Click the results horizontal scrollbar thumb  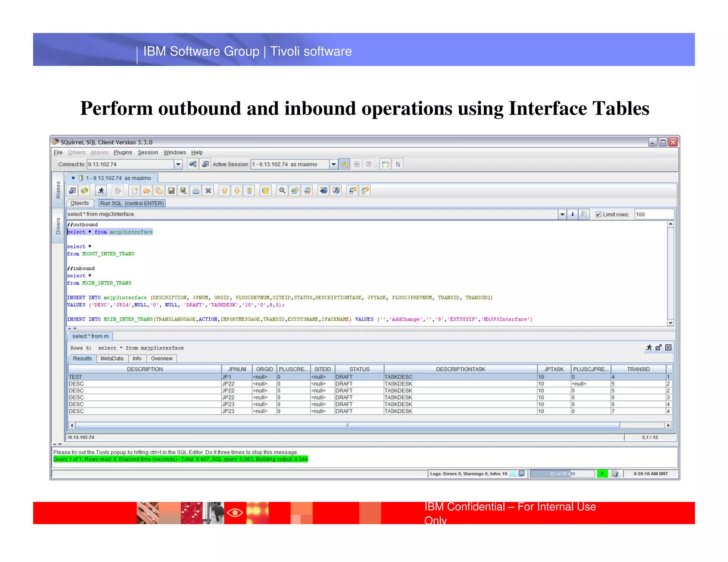tap(347, 425)
